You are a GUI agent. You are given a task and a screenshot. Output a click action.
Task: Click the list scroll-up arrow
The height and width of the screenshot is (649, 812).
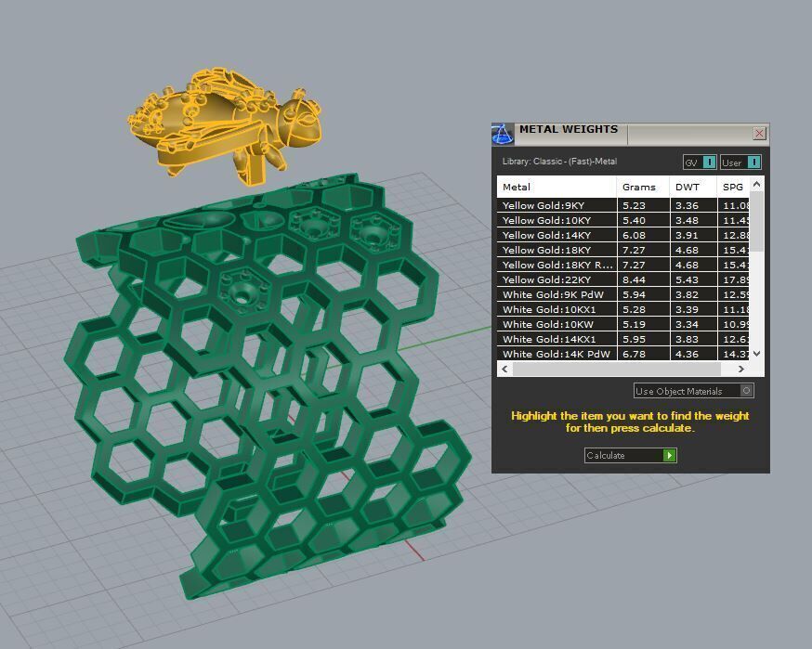point(756,184)
